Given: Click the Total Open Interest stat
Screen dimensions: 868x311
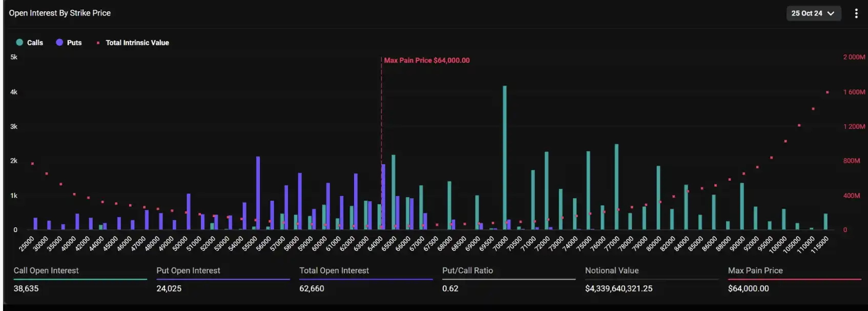Looking at the screenshot, I should (x=334, y=270).
